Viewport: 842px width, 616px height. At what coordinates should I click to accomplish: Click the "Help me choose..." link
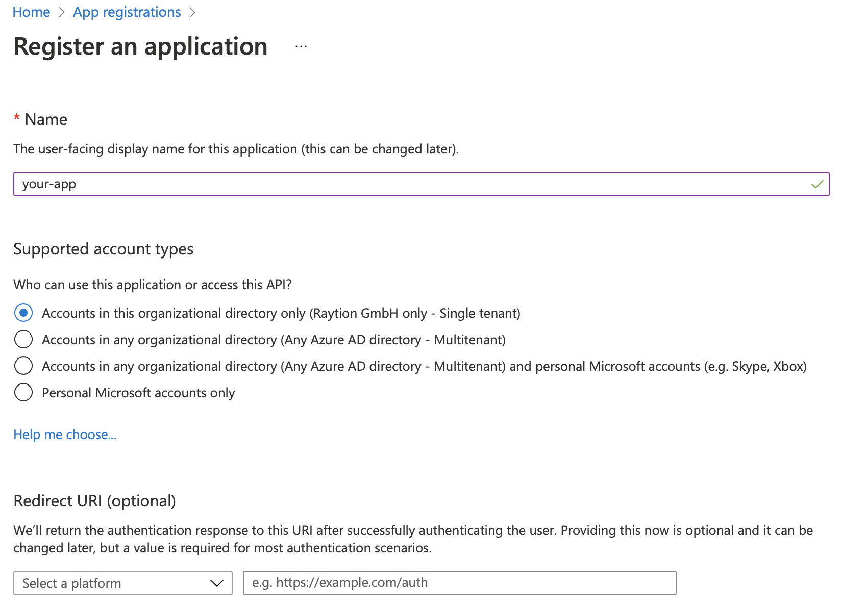coord(65,434)
